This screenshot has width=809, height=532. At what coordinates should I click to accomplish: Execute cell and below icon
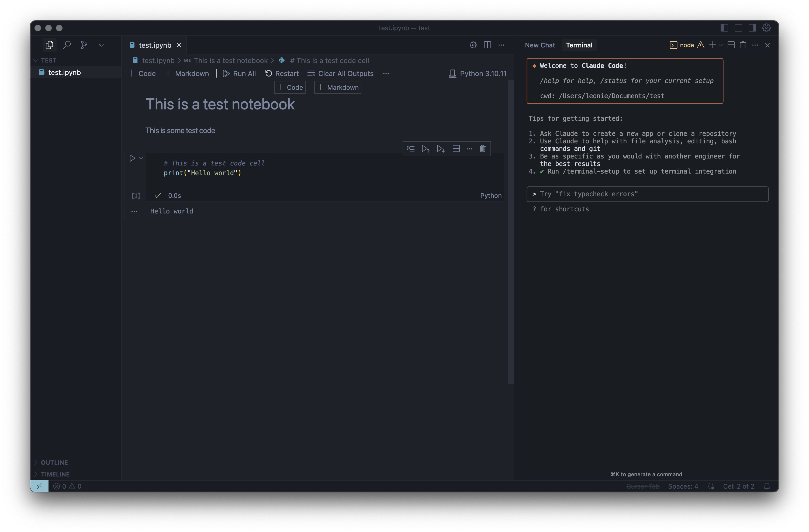tap(441, 148)
